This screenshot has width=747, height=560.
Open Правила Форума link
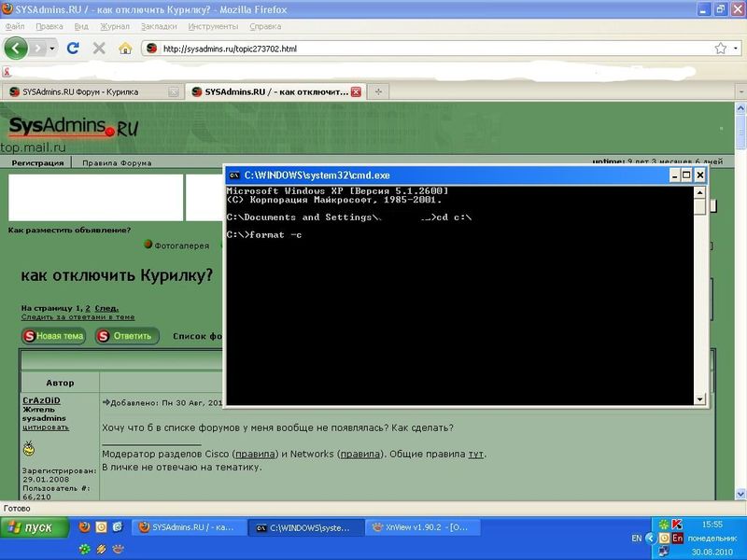[117, 162]
